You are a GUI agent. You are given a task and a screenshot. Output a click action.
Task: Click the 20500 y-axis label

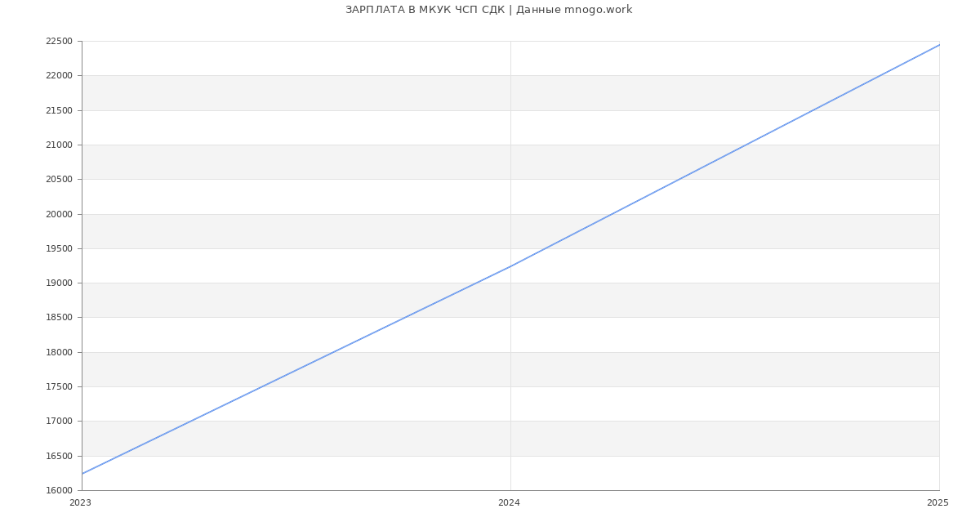click(59, 180)
